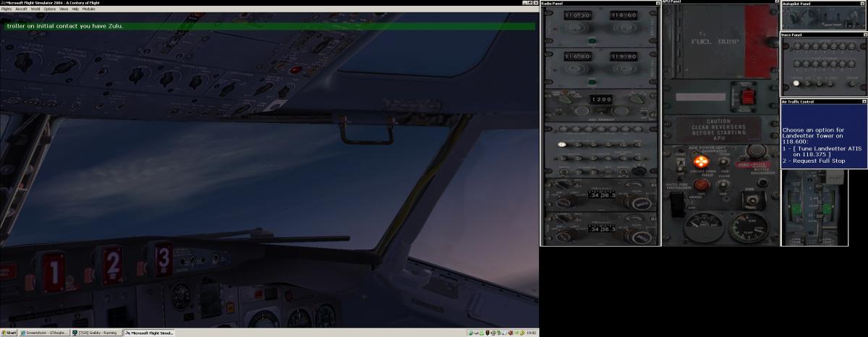This screenshot has height=337, width=868.
Task: Pull engine 1 fire handle
Action: tap(51, 269)
